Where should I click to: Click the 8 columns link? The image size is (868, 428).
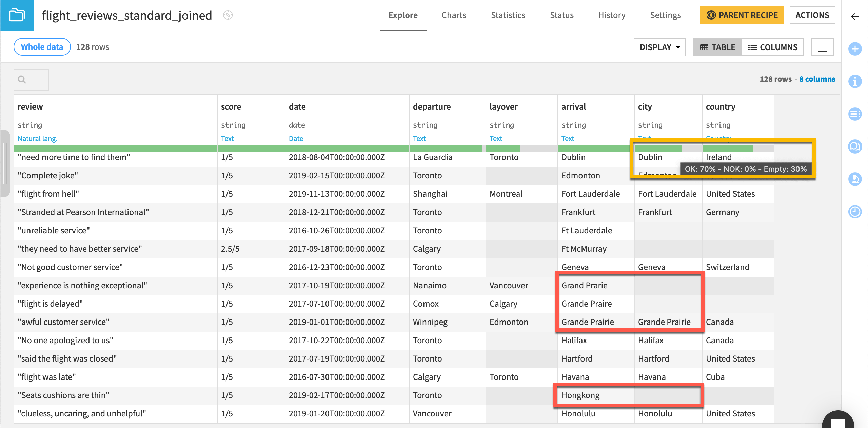[x=817, y=79]
